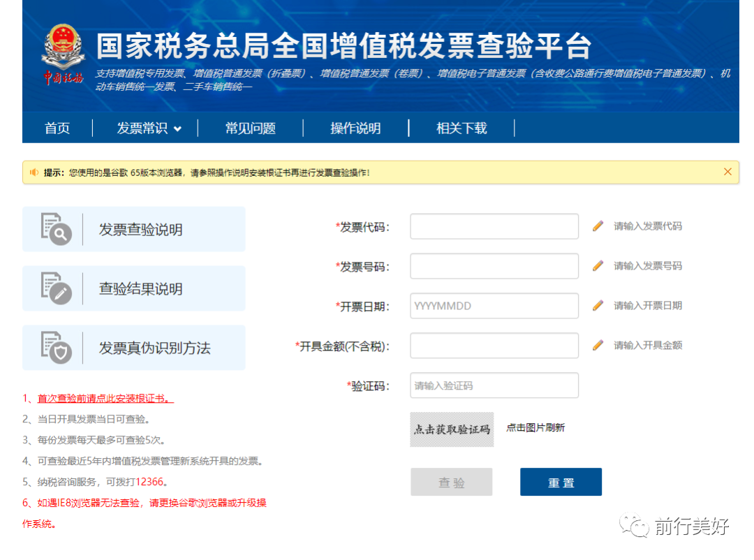
Task: Click 点击图片刷新 to refresh captcha
Action: click(x=536, y=429)
